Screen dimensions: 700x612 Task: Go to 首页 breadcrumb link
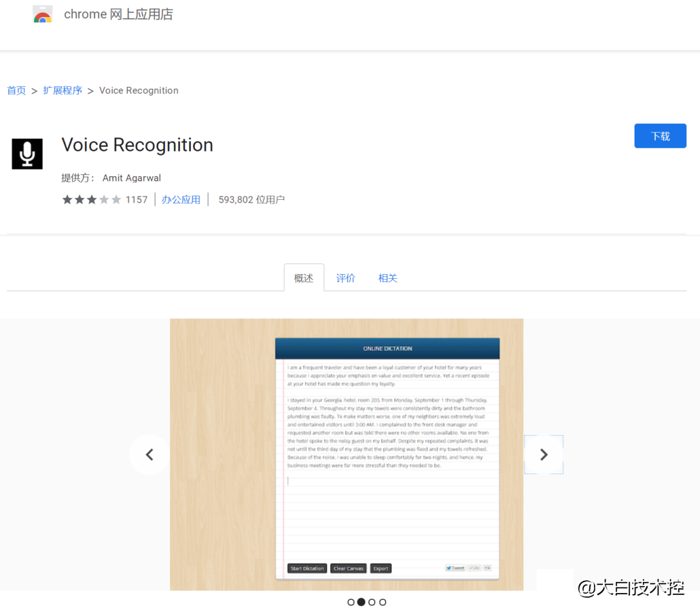tap(16, 90)
